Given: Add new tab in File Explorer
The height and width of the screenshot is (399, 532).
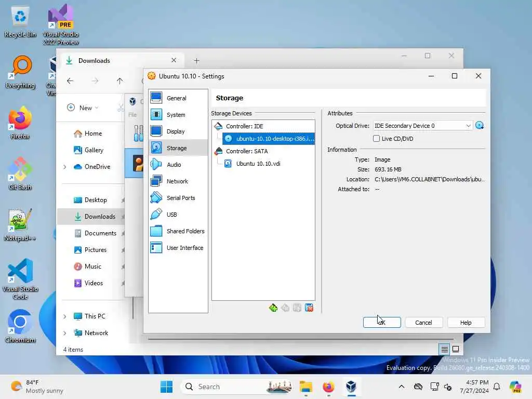Looking at the screenshot, I should coord(197,61).
